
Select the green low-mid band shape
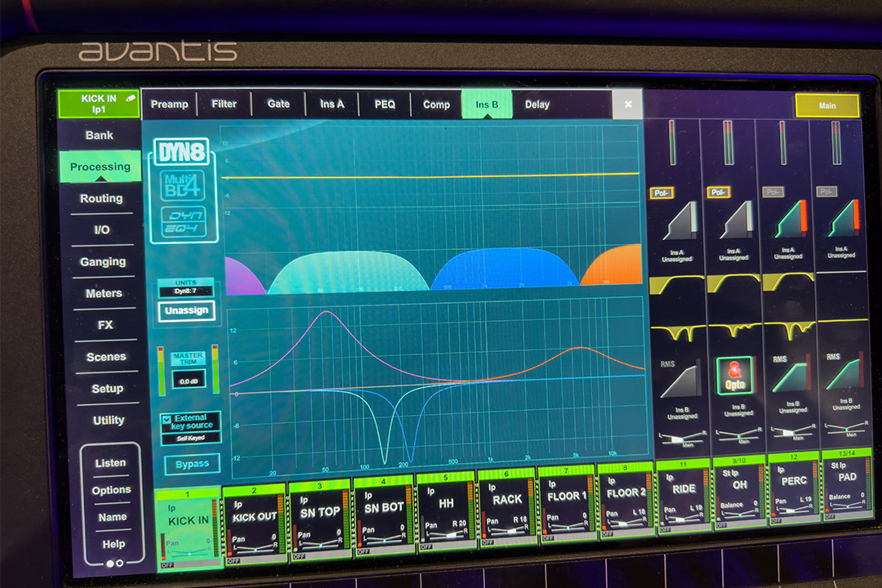point(349,272)
